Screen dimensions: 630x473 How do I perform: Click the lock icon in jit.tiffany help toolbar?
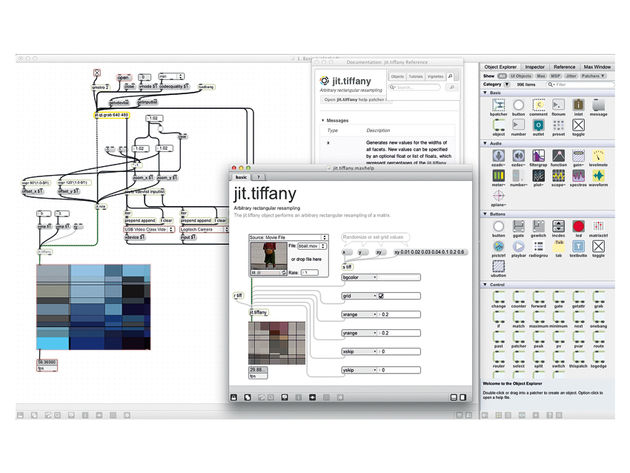(234, 397)
